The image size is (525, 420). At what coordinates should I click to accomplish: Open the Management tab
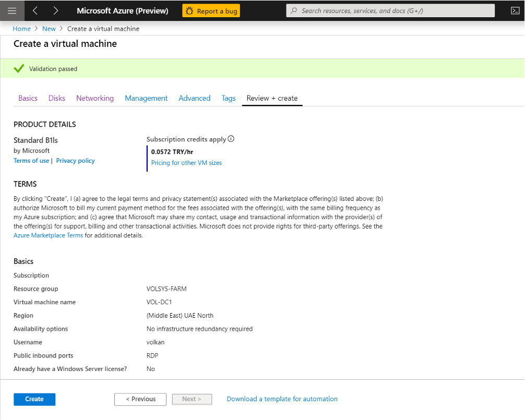[146, 98]
